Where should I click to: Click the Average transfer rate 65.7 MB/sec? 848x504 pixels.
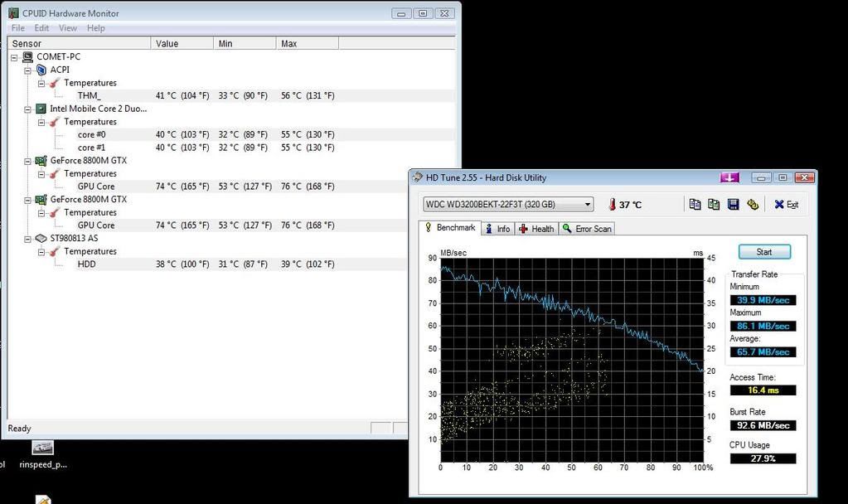[x=763, y=352]
